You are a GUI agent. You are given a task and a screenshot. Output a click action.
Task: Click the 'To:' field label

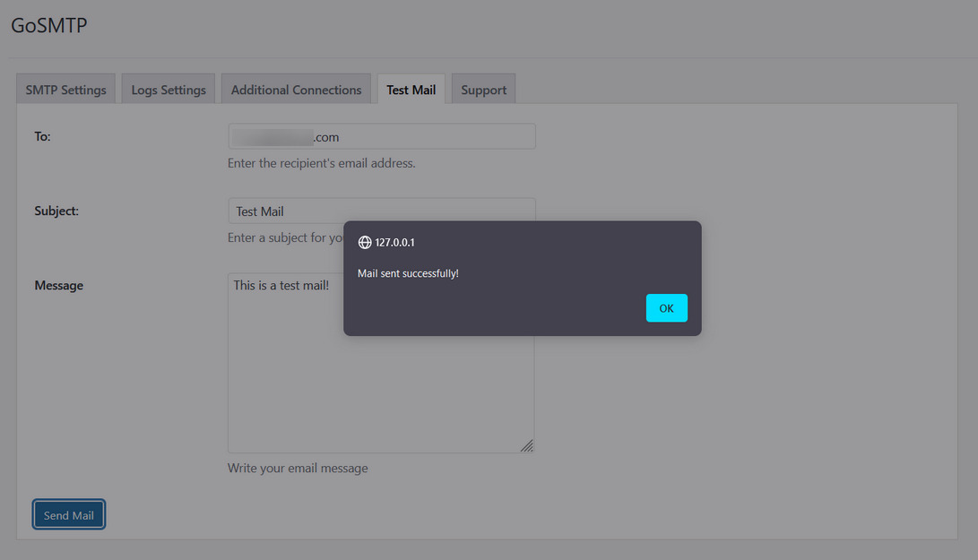pyautogui.click(x=42, y=136)
